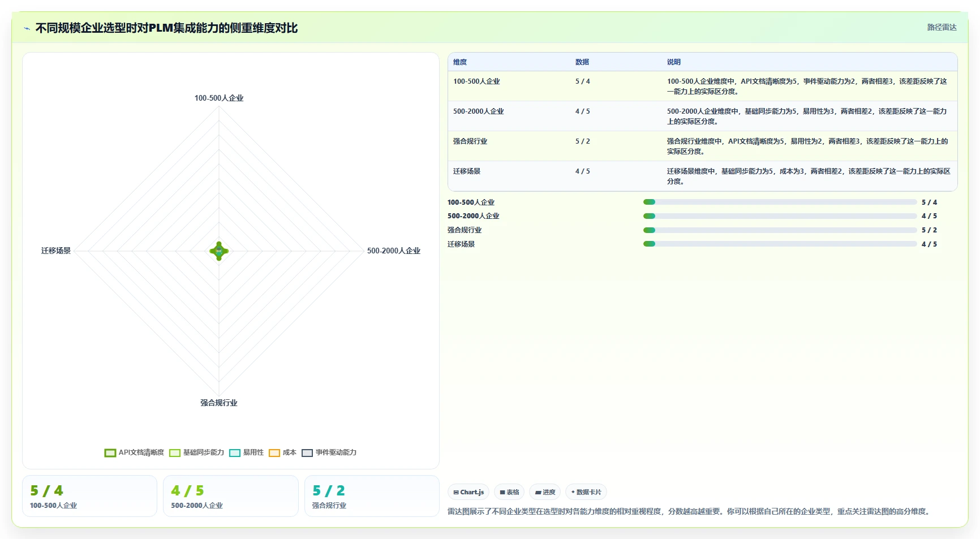Screen dimensions: 980x539
Task: Toggle the API文档清晰度 legend item
Action: (x=134, y=452)
